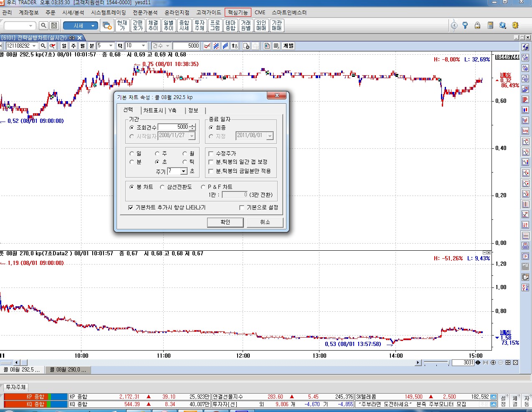The width and height of the screenshot is (532, 412).
Task: Check the 기본으로 설정 checkbox
Action: [x=242, y=207]
